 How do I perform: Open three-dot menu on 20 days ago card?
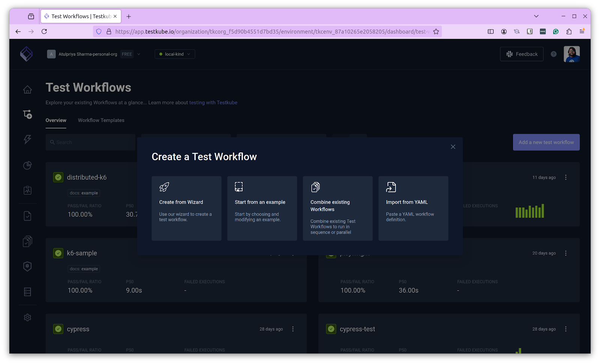click(566, 253)
